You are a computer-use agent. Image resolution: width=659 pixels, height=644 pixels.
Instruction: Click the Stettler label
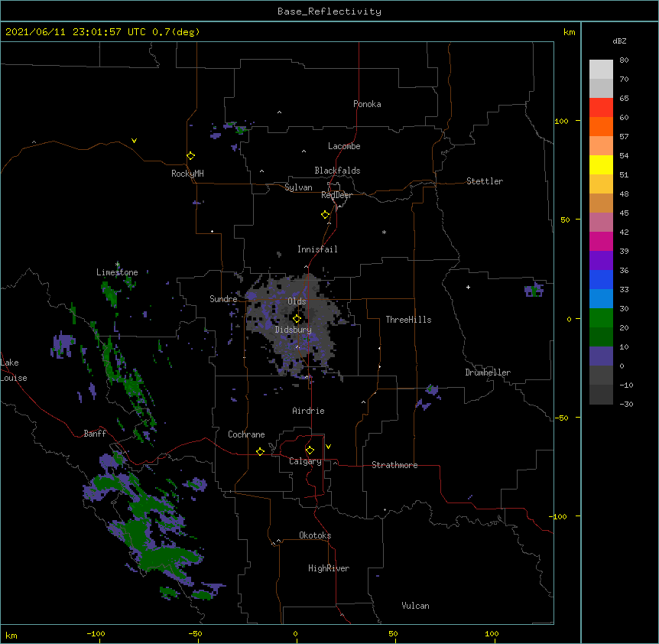point(485,181)
